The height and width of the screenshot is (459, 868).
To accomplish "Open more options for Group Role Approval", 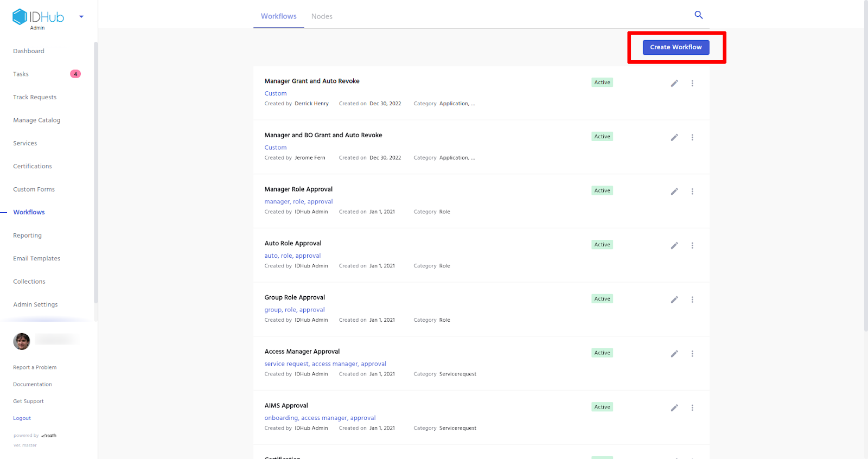I will click(692, 299).
